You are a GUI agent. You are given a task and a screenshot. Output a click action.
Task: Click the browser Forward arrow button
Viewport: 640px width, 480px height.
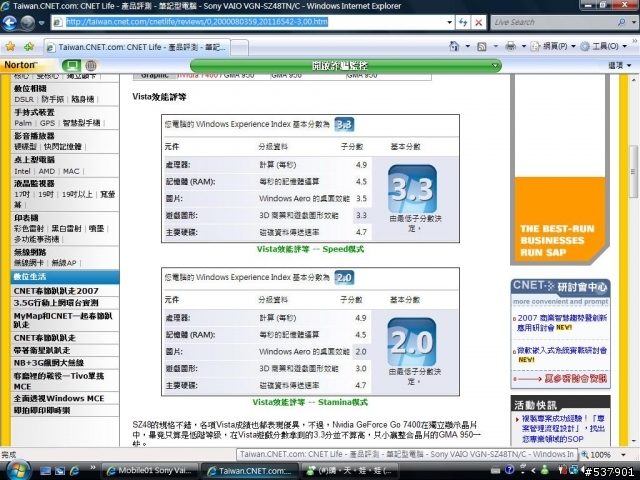(x=27, y=22)
